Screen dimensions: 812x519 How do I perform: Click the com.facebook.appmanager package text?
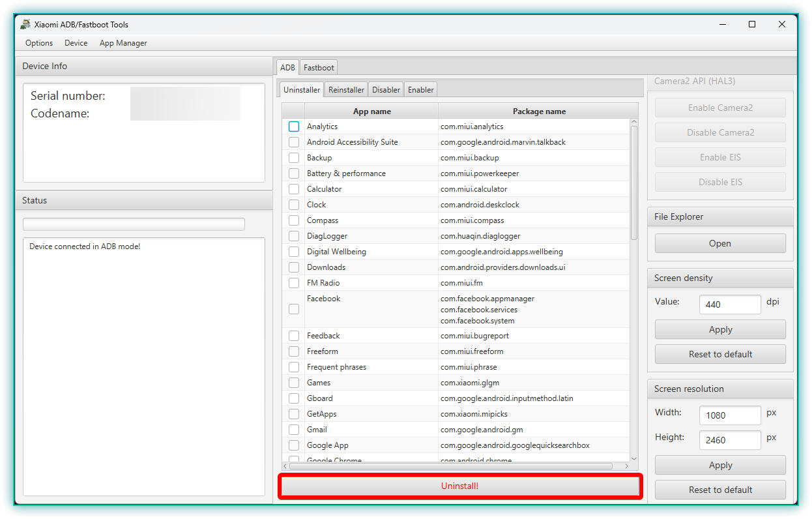(487, 299)
